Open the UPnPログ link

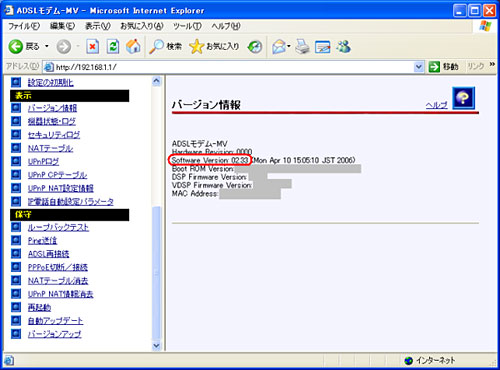click(x=43, y=161)
